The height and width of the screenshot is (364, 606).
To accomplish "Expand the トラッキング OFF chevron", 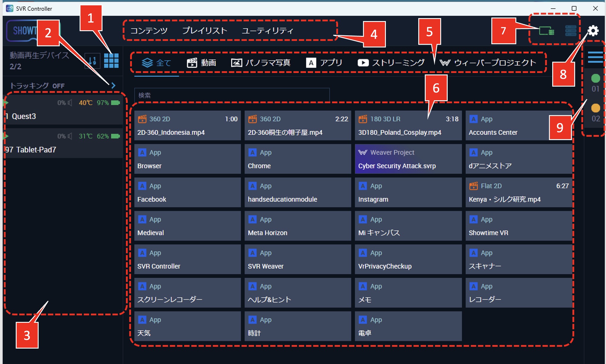I will pyautogui.click(x=113, y=86).
